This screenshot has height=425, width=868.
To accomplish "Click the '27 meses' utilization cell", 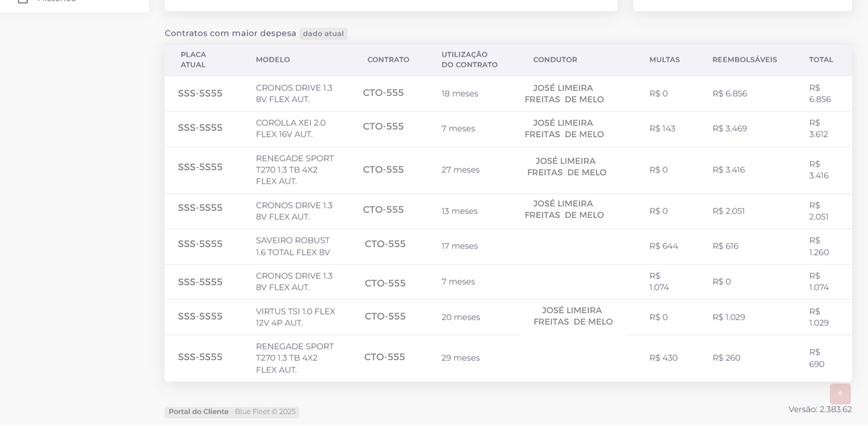I will tap(461, 170).
